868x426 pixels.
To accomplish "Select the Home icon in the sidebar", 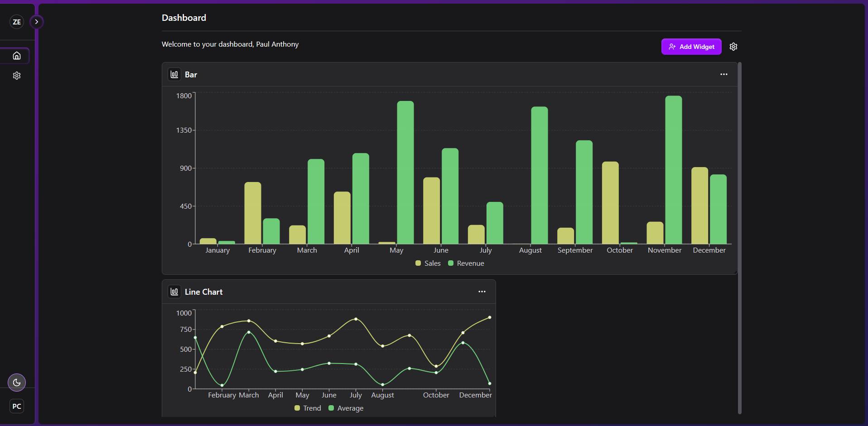I will coord(16,55).
